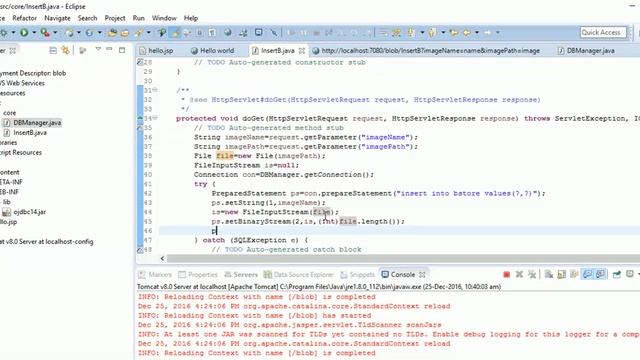Open the Search menu
This screenshot has height=360, width=640.
click(87, 18)
